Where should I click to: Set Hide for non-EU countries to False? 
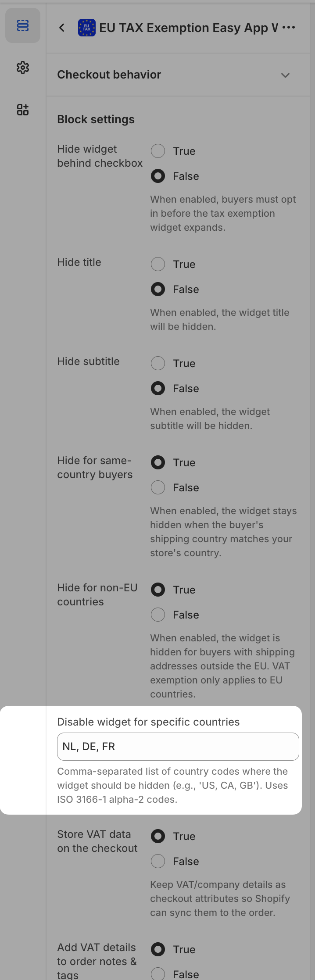point(158,615)
